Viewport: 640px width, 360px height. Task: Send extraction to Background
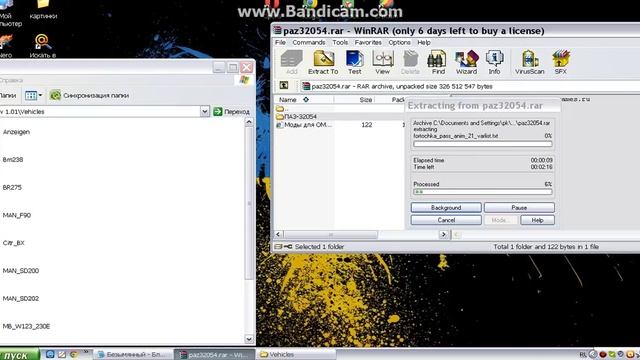click(x=446, y=208)
